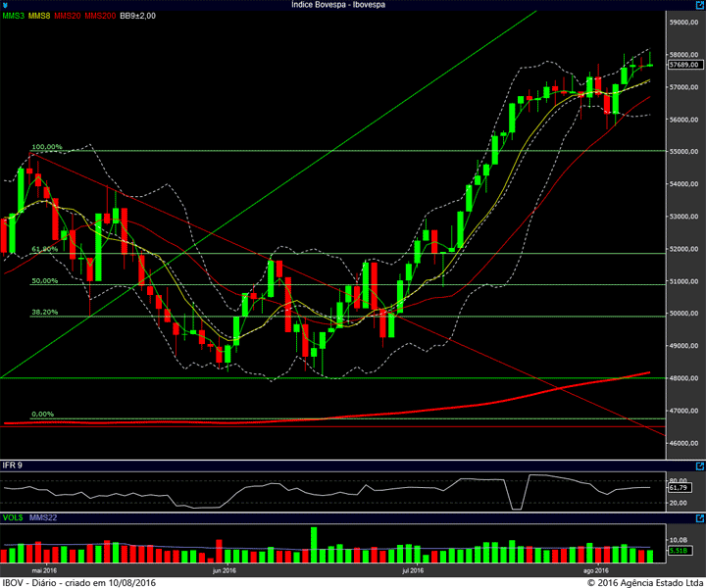Click the Agência Estado Ltda copyright text
This screenshot has height=588, width=706.
point(645,582)
